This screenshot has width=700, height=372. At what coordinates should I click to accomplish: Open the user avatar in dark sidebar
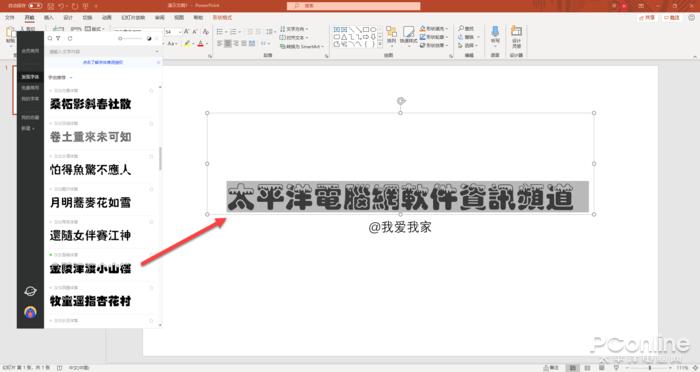click(x=30, y=312)
